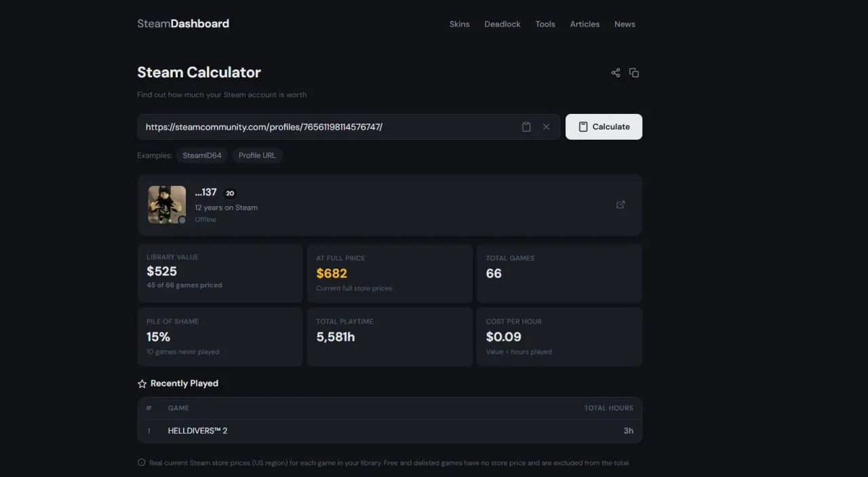Screen dimensions: 868x477
Task: Click the Steam Calculator heading
Action: (x=199, y=73)
